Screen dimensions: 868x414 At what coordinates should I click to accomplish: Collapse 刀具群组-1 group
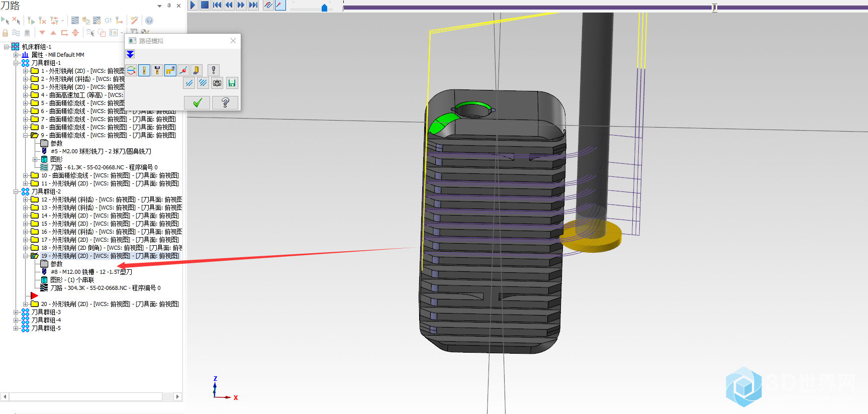click(16, 63)
